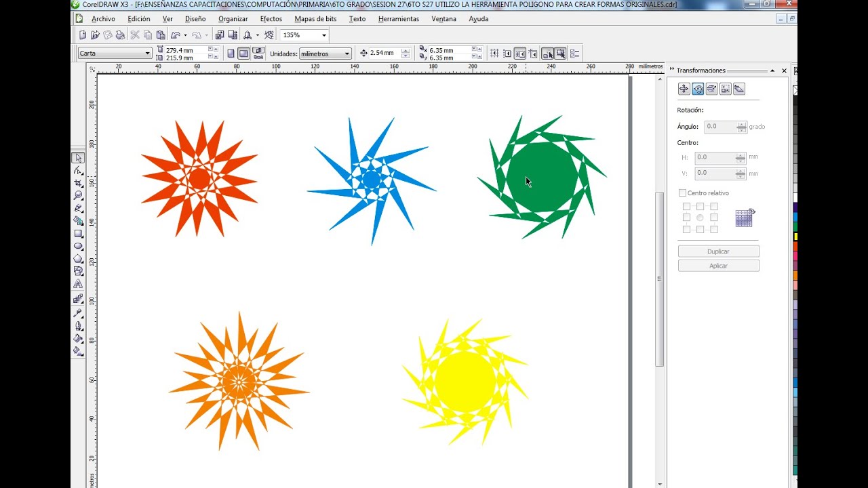Viewport: 868px width, 488px height.
Task: Click the Aplicar button
Action: (x=718, y=266)
